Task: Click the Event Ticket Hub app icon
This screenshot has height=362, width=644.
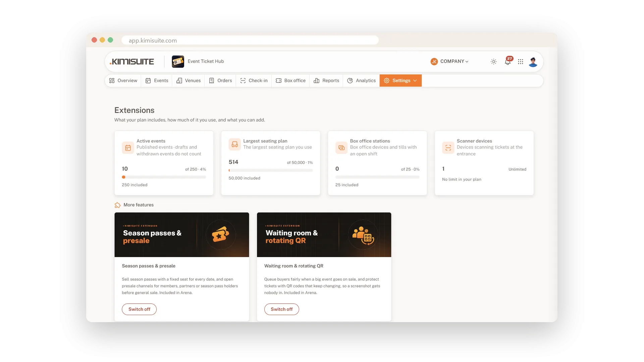Action: click(x=178, y=62)
